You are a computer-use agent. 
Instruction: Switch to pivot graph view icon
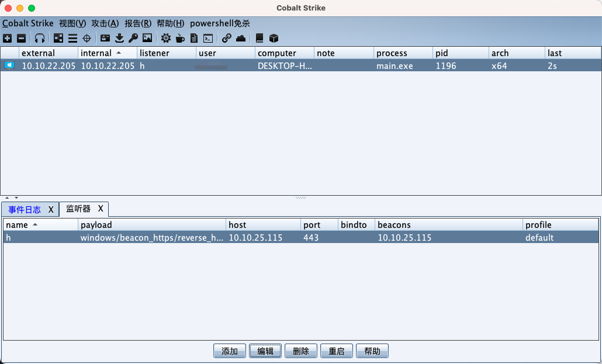[58, 38]
